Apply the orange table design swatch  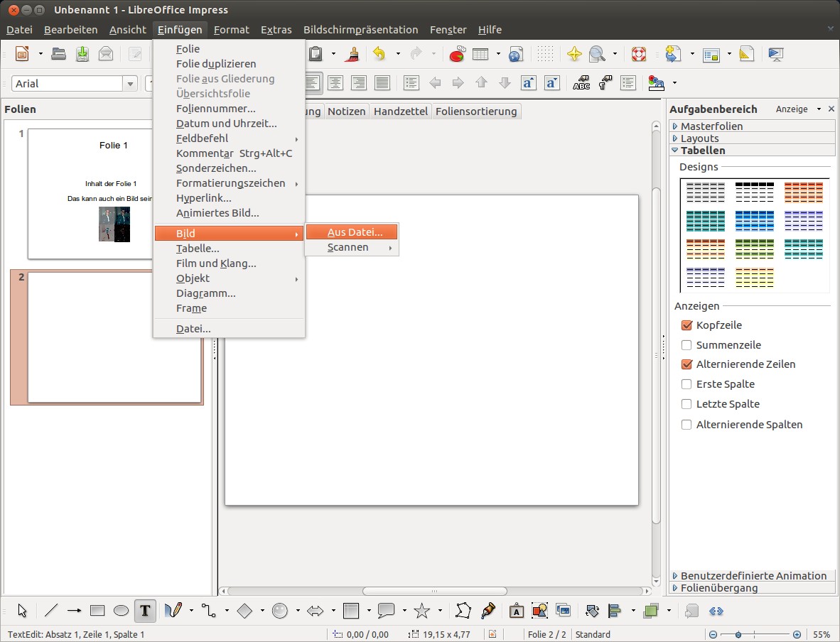[804, 192]
